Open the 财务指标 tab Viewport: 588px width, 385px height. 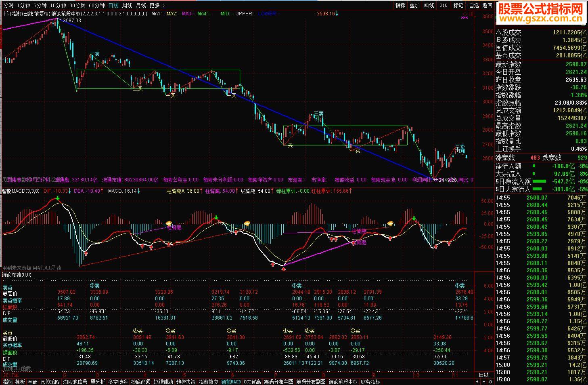(370, 382)
